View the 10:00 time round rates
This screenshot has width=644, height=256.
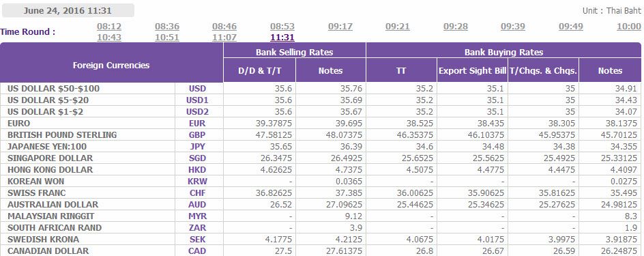pos(629,27)
